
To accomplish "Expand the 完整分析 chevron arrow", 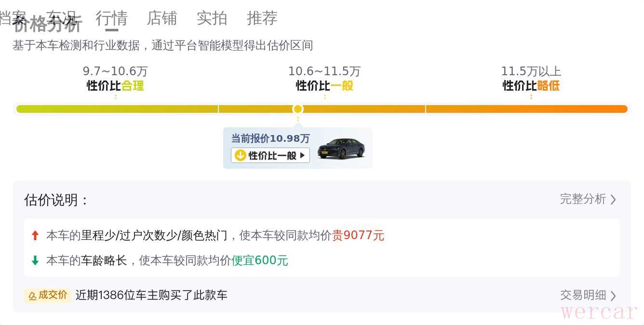I will (613, 200).
